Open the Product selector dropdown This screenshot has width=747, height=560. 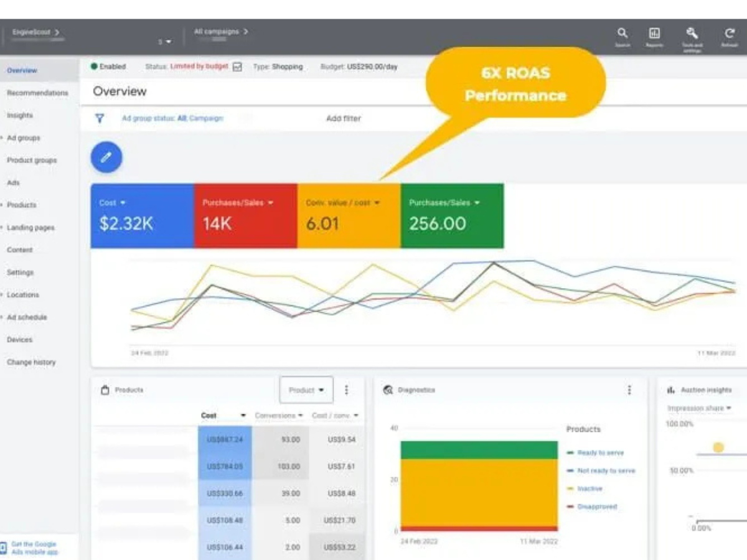[306, 390]
